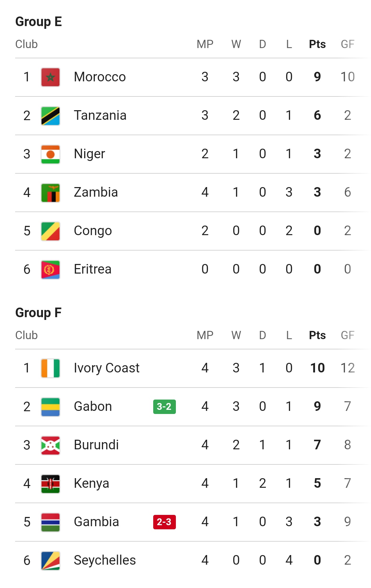The height and width of the screenshot is (588, 371).
Task: Click the Tanzania flag icon
Action: pyautogui.click(x=50, y=116)
